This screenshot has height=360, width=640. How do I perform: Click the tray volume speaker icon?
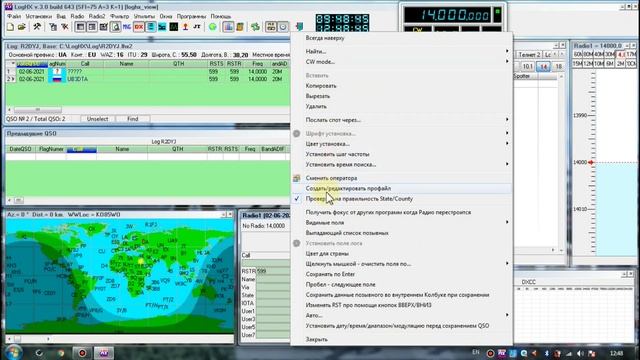click(580, 353)
